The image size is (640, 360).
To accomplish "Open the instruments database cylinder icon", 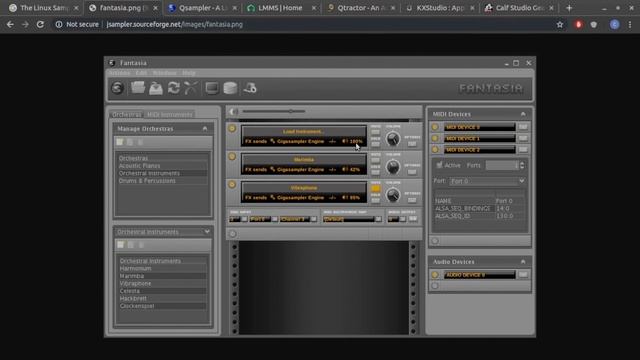I will [230, 88].
